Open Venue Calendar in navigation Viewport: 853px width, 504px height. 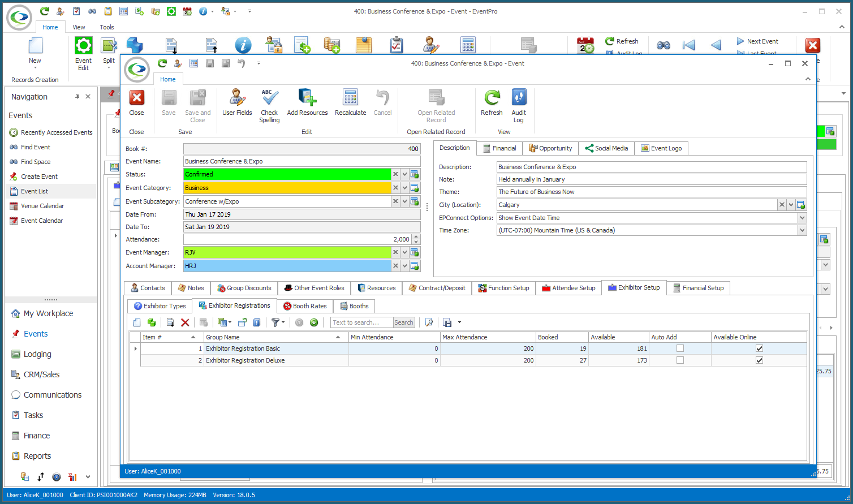[x=42, y=206]
